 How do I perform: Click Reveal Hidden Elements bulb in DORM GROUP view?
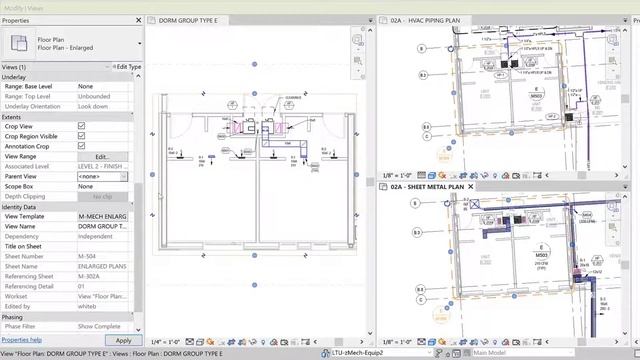coord(263,342)
